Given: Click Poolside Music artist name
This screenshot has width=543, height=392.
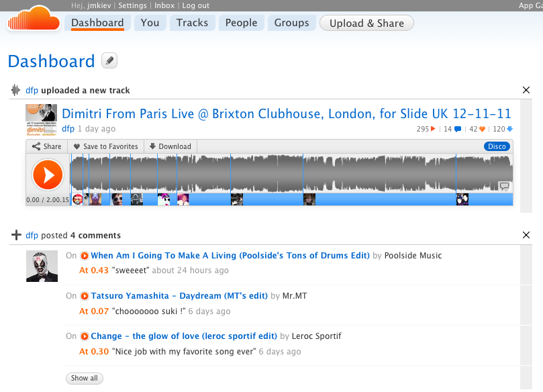Looking at the screenshot, I should click(x=413, y=256).
